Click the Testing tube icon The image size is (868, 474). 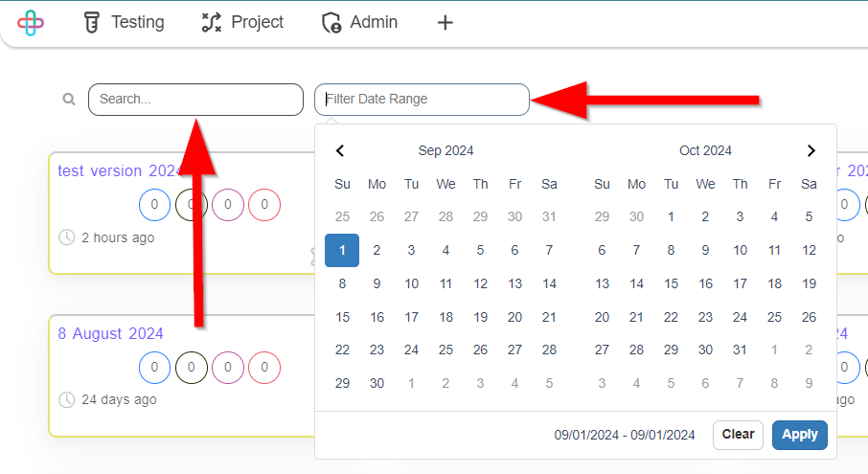(x=92, y=23)
